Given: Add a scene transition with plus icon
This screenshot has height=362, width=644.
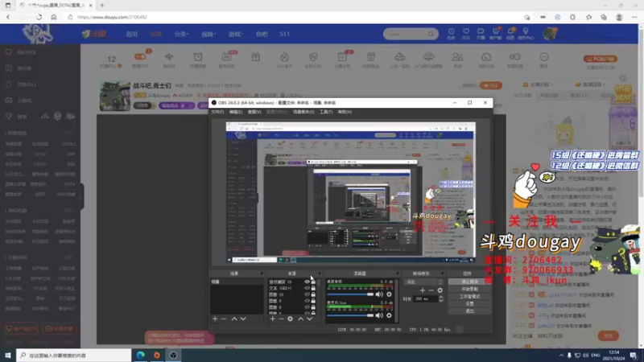Looking at the screenshot, I should coord(422,290).
